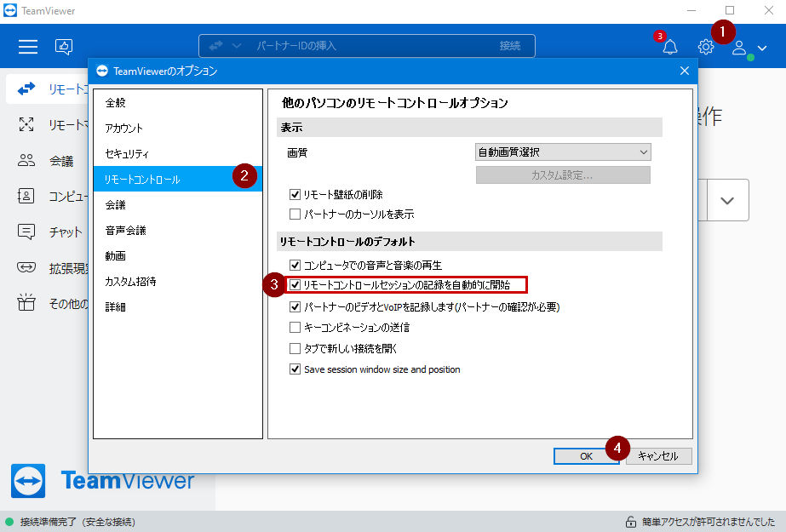This screenshot has height=532, width=786.
Task: Expand the dropdown chevron in main window behind dialog
Action: [x=727, y=200]
